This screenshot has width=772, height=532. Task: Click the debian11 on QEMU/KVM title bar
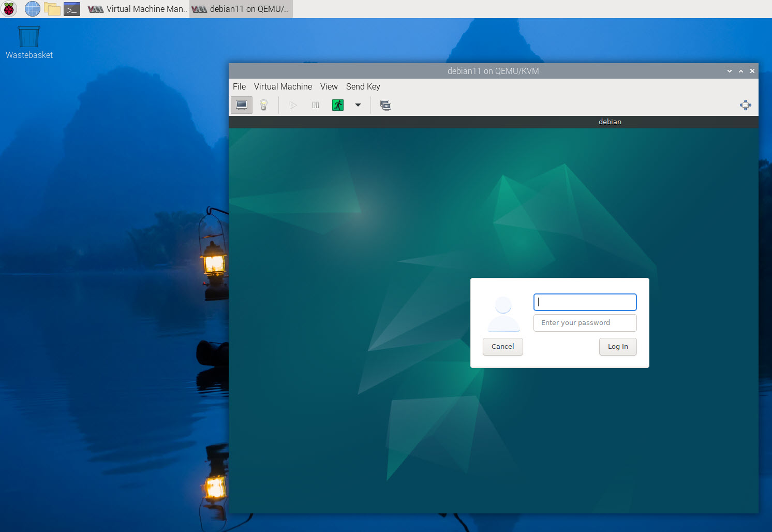pos(493,71)
